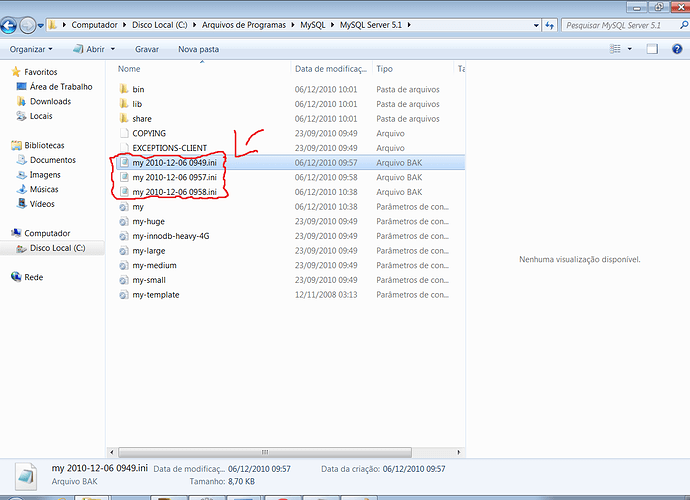Expand the Abrir dropdown arrow
690x500 pixels.
point(113,49)
